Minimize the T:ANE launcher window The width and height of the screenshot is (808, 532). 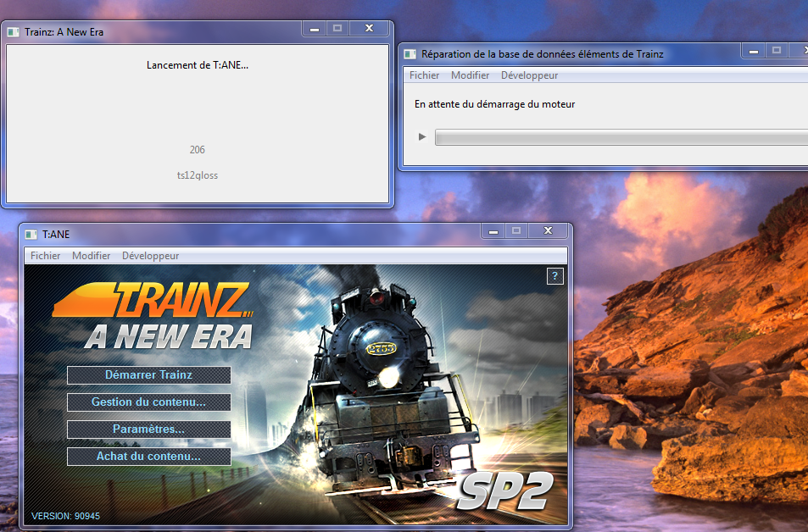(x=493, y=231)
